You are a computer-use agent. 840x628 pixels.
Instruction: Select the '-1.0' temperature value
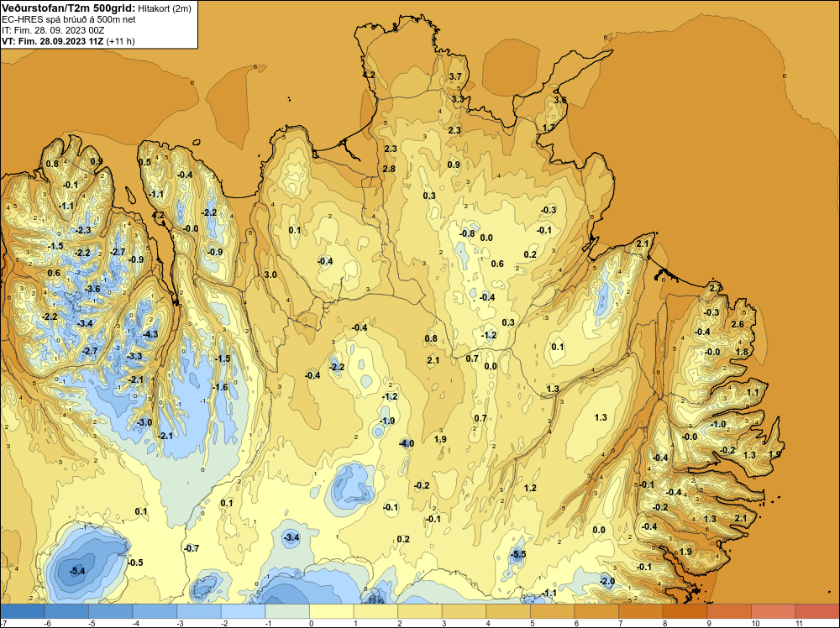click(x=718, y=424)
